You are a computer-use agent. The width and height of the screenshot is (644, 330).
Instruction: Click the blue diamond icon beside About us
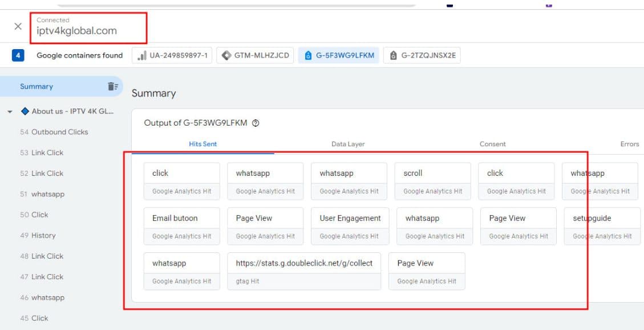25,111
